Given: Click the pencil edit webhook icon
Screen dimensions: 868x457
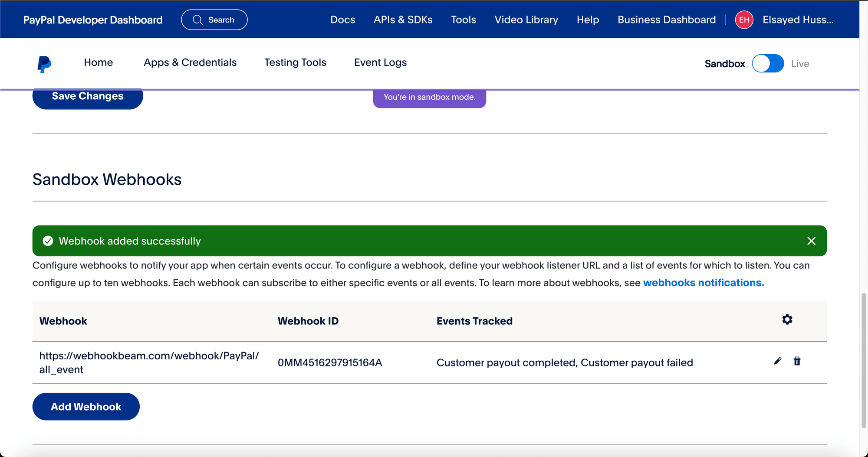Looking at the screenshot, I should pos(777,361).
